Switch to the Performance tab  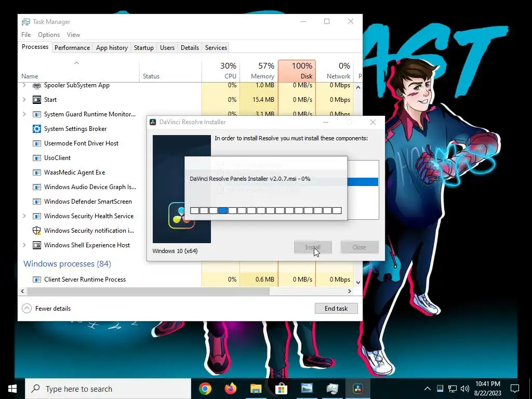(72, 48)
